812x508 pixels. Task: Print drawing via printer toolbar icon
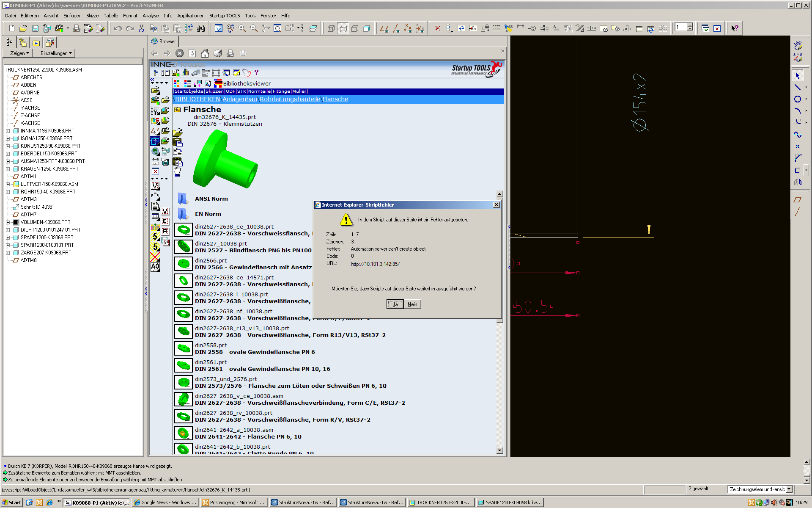pos(77,28)
